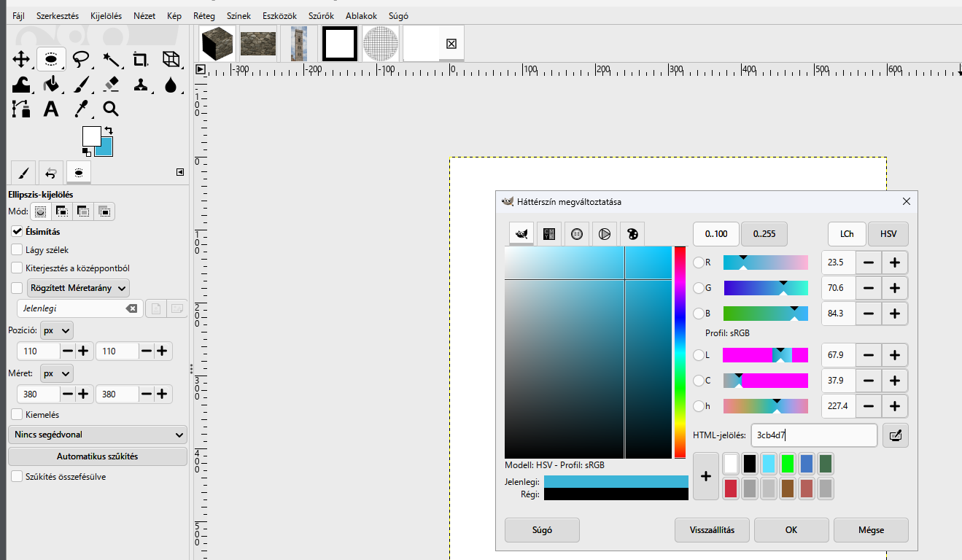Open the Palette color selector tab
Screen dimensions: 962x560
point(632,234)
